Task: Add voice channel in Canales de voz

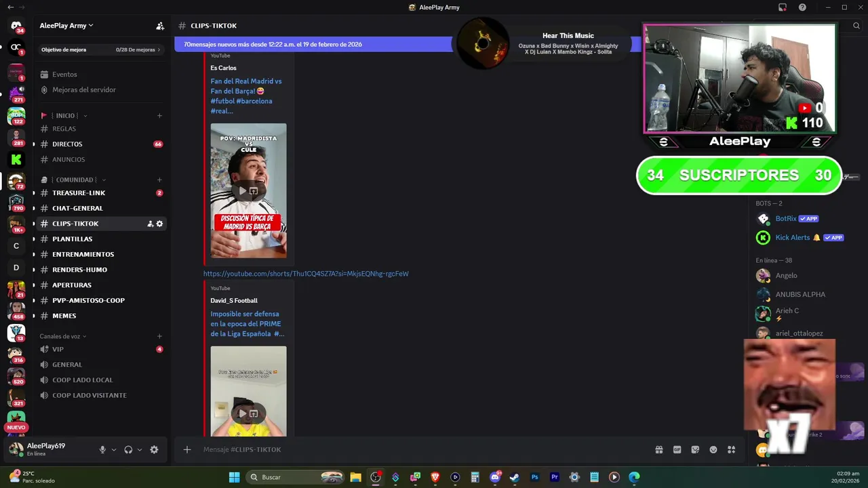Action: 159,336
